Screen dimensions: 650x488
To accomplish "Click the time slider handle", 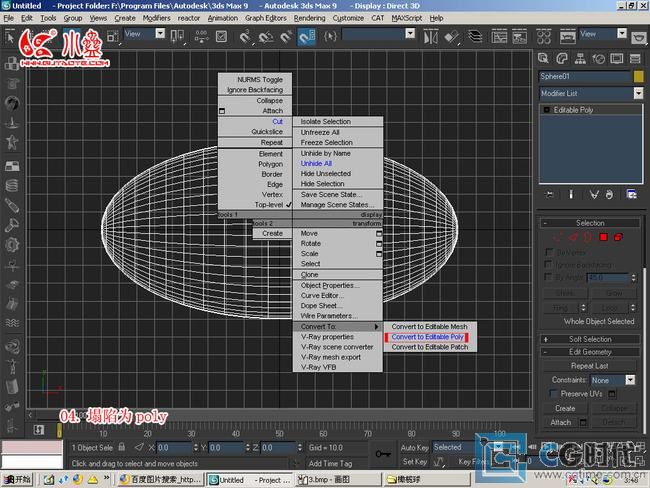I will point(59,430).
